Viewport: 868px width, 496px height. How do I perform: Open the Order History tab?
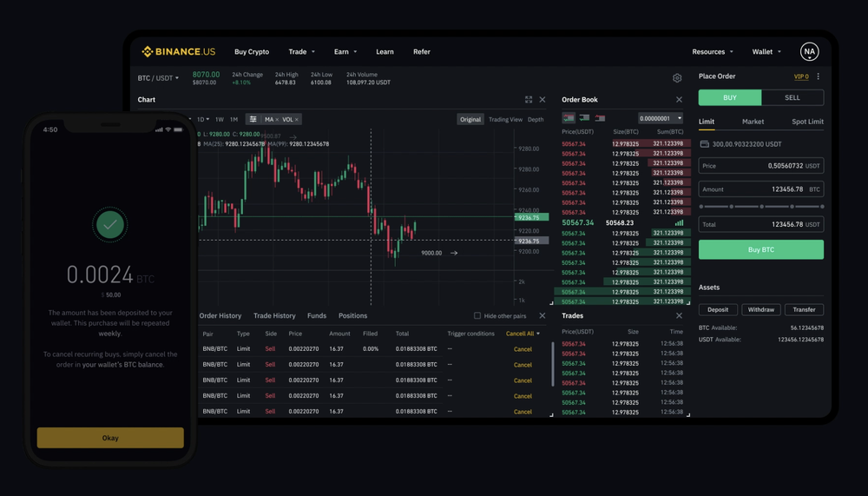220,316
